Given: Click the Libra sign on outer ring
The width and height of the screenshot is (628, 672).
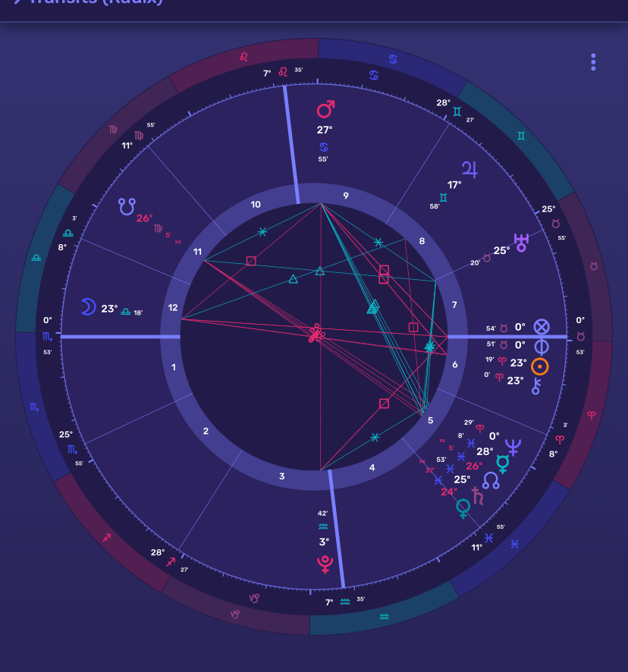Looking at the screenshot, I should pyautogui.click(x=36, y=258).
